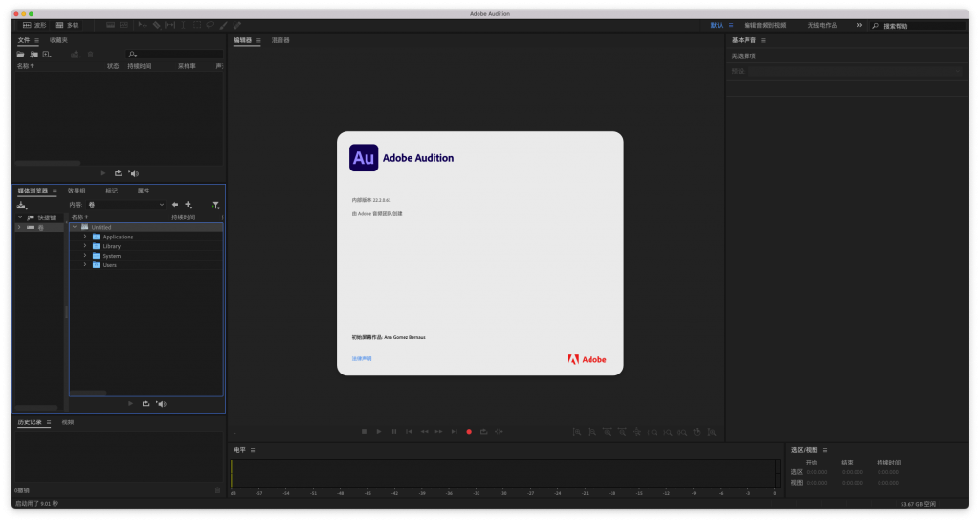Click add shortcut plus icon in Media Browser
This screenshot has height=522, width=980.
(189, 204)
